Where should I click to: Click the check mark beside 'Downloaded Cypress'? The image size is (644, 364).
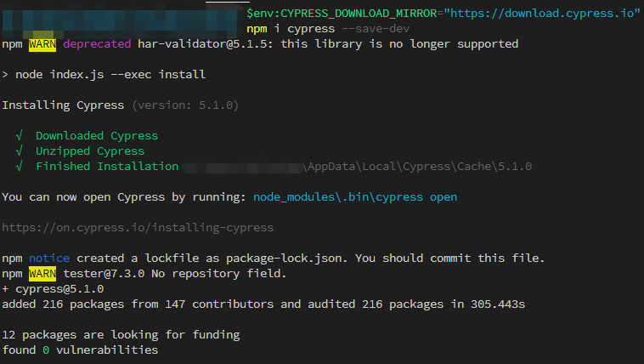point(19,136)
